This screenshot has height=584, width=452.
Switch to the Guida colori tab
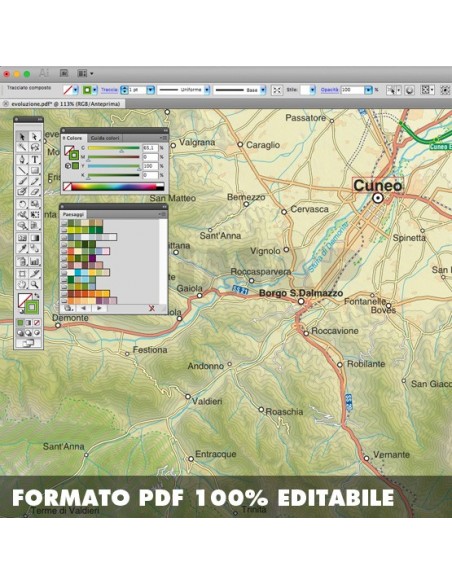click(105, 138)
